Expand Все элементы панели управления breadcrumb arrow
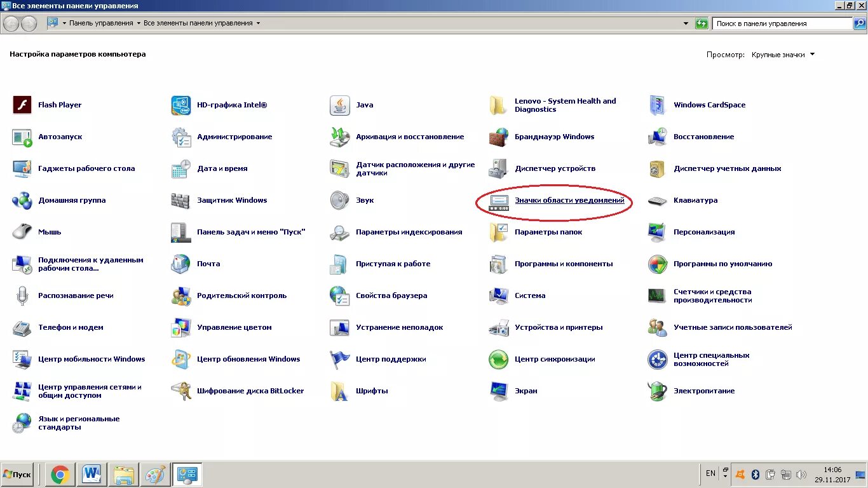Viewport: 868px width, 488px height. click(x=258, y=23)
